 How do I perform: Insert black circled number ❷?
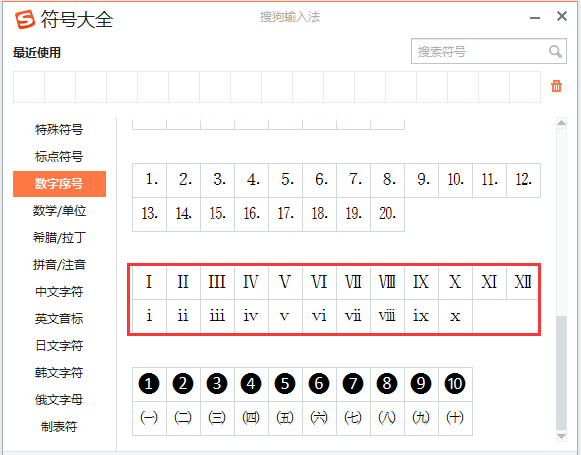coord(183,384)
